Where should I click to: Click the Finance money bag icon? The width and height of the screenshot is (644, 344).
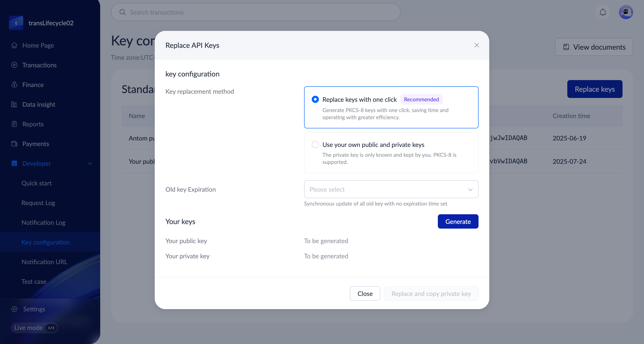coord(14,85)
